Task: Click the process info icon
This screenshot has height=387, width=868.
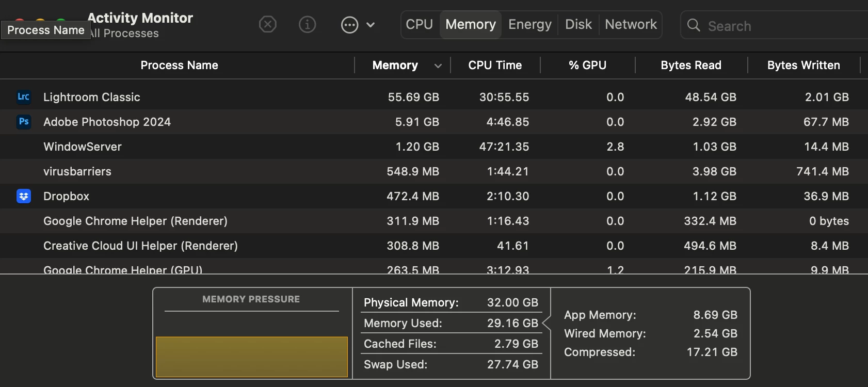Action: 307,24
